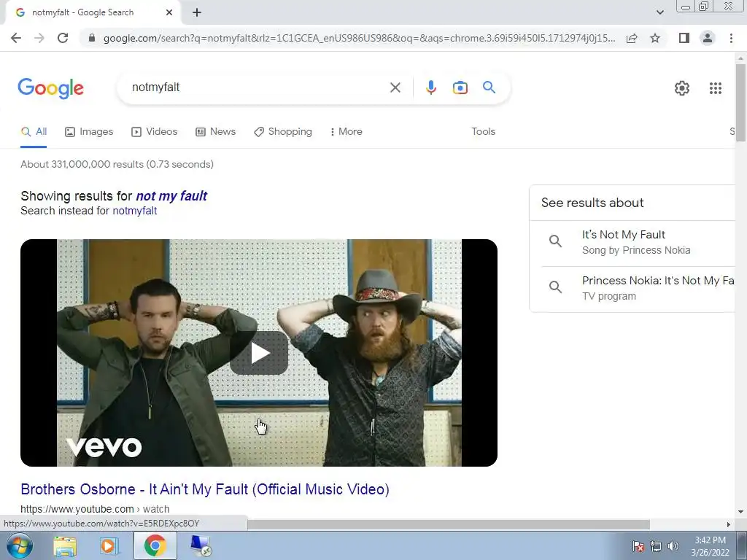Click the 'not my fault' corrected query link
The height and width of the screenshot is (560, 747).
(171, 196)
